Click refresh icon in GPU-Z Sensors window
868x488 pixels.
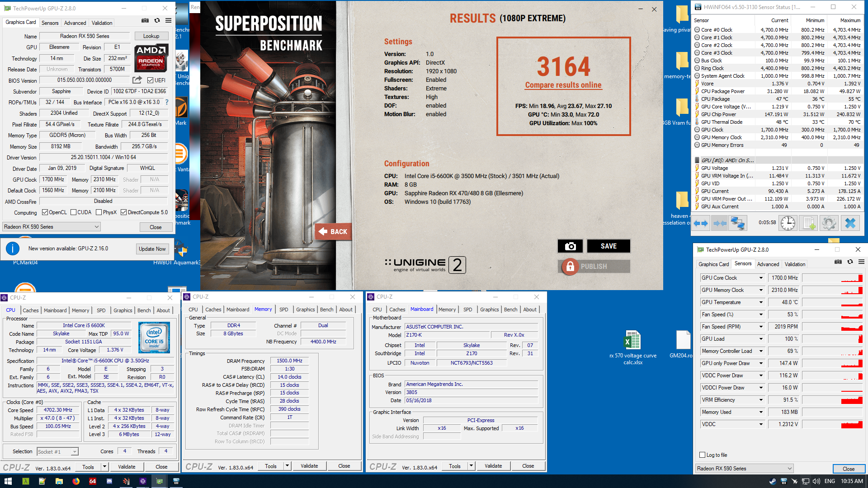(850, 262)
